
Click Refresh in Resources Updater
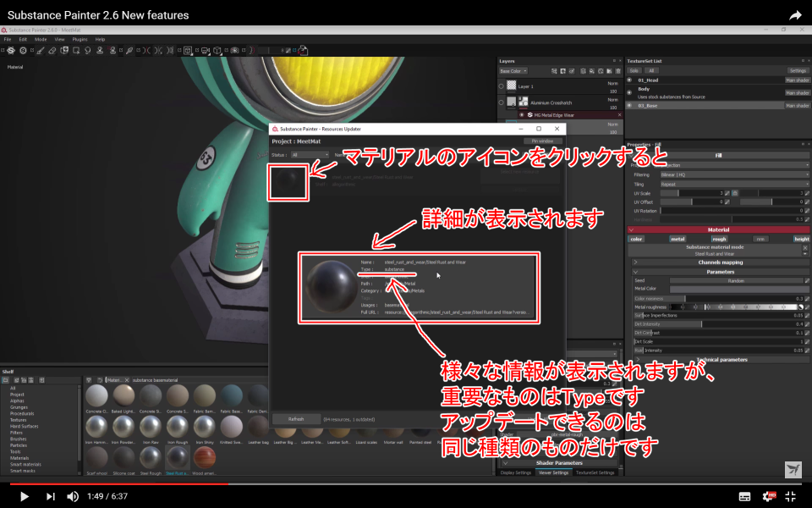pyautogui.click(x=296, y=419)
